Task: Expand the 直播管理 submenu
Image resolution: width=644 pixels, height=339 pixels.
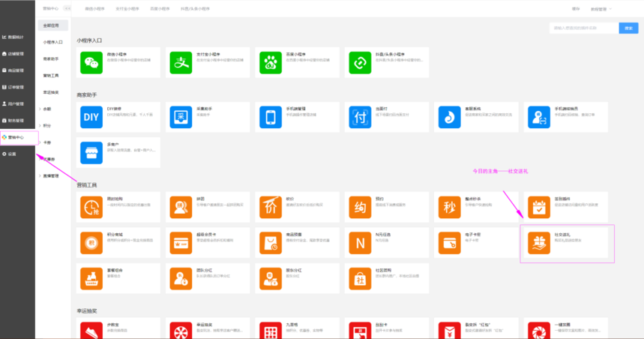Action: (x=51, y=175)
